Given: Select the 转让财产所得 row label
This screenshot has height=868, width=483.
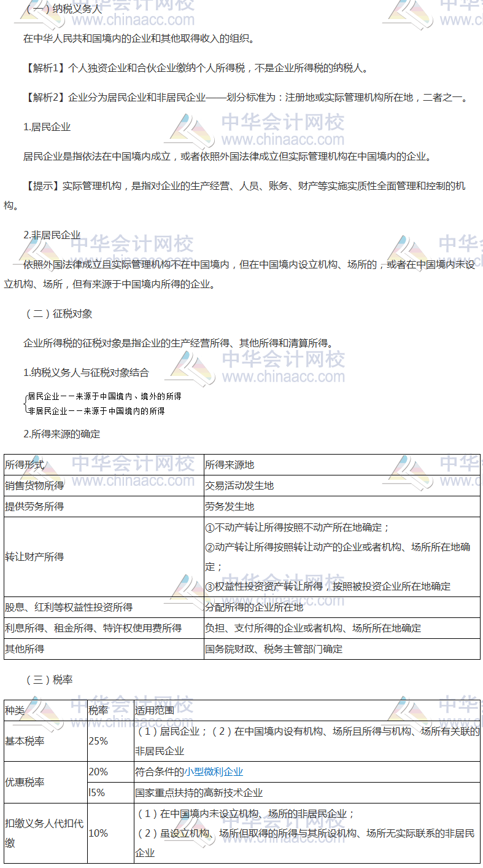Looking at the screenshot, I should [x=34, y=557].
